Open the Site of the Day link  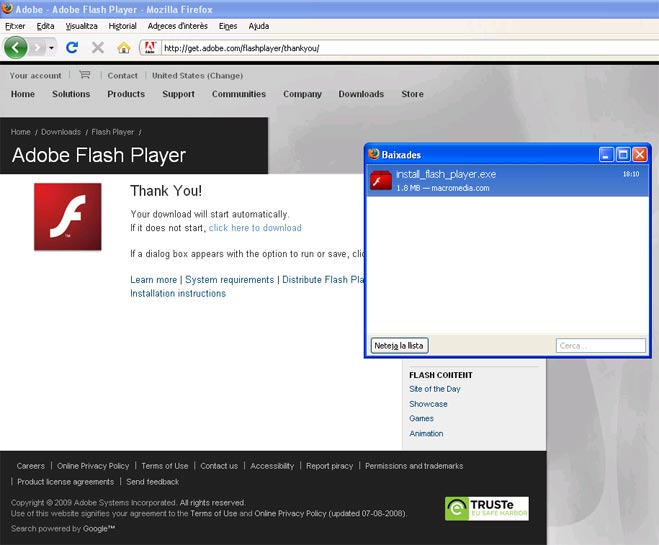click(x=435, y=389)
